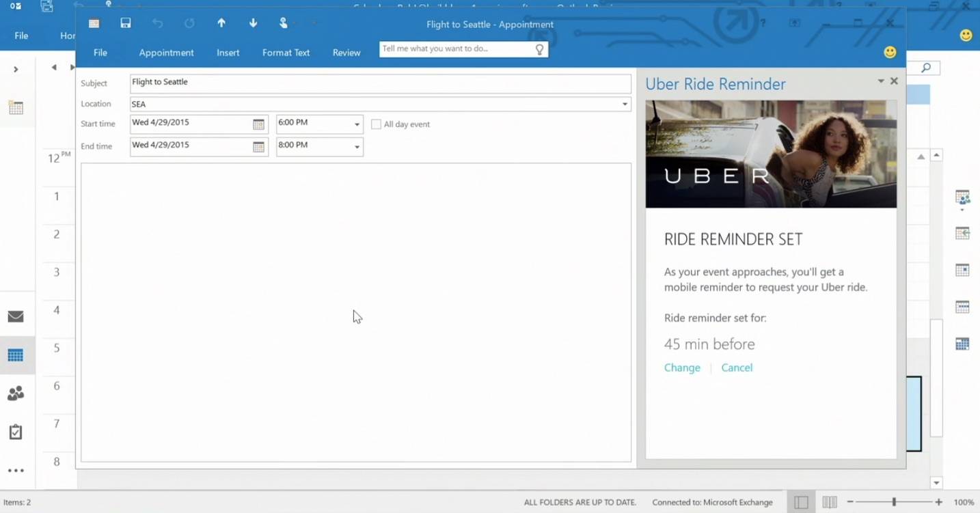Open People view in sidebar
The height and width of the screenshot is (513, 980).
[16, 393]
